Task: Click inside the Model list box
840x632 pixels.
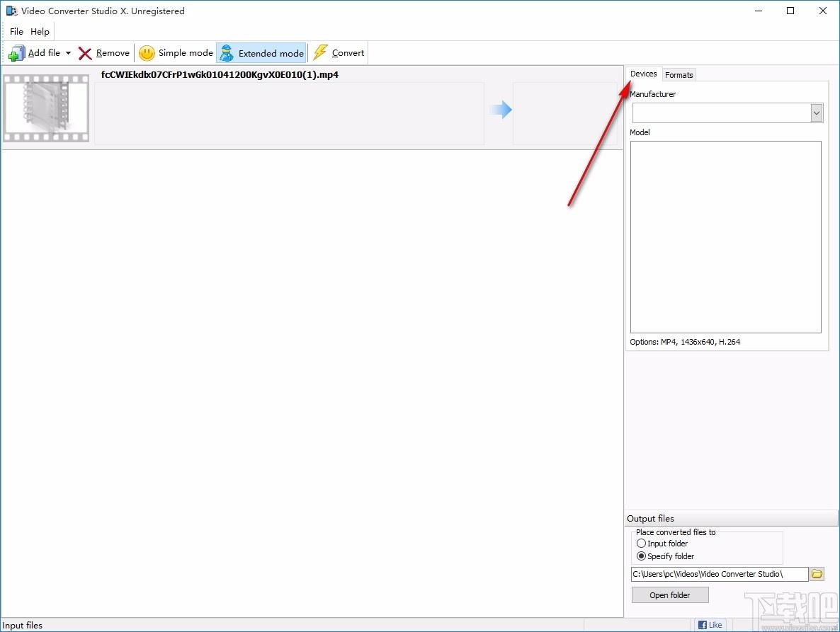Action: click(725, 237)
